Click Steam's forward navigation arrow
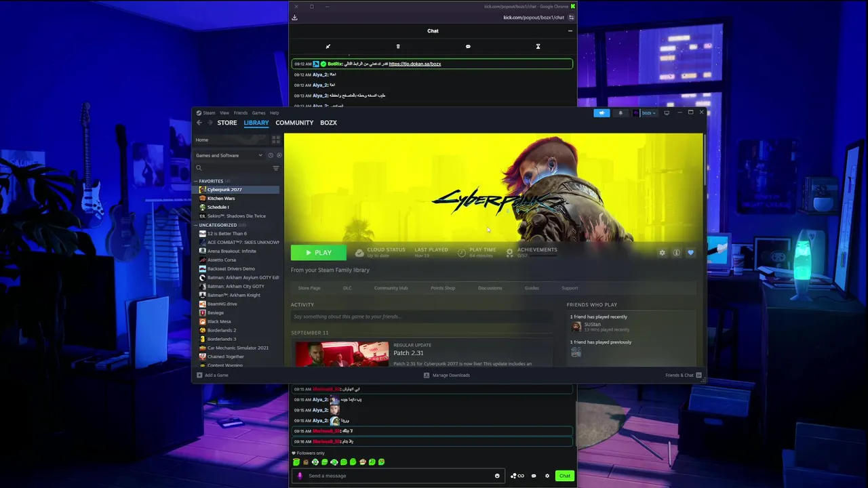Image resolution: width=868 pixels, height=488 pixels. [x=209, y=123]
